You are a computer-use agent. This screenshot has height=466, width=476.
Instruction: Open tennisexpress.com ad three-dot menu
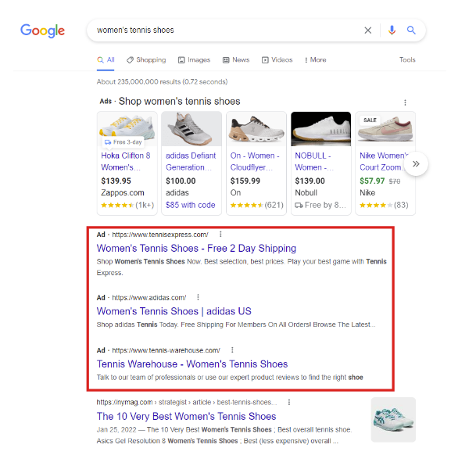click(220, 235)
